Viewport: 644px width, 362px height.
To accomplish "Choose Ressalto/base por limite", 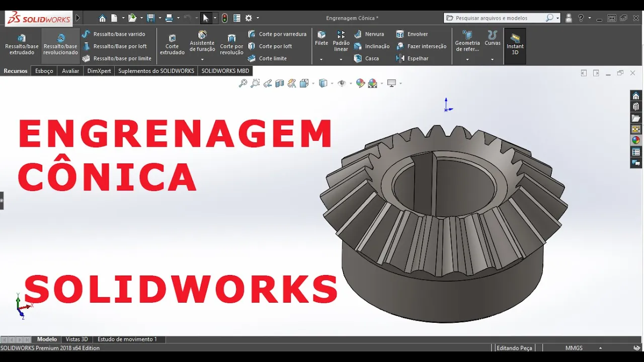I will click(x=117, y=58).
